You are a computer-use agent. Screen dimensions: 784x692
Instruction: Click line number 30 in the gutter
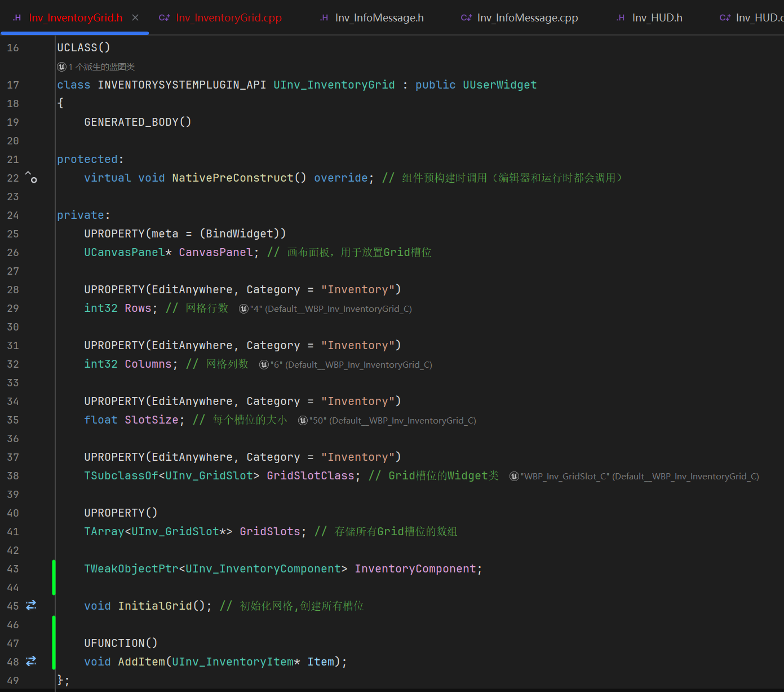point(13,327)
